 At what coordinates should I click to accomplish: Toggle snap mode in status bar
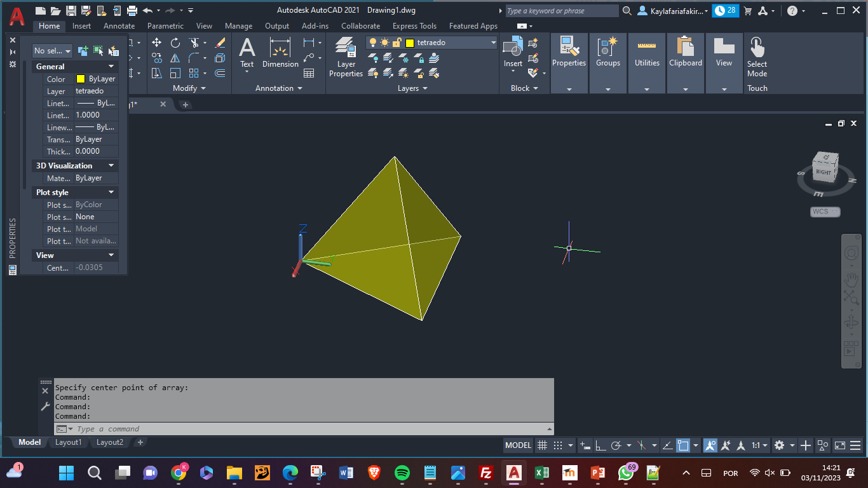coord(558,445)
